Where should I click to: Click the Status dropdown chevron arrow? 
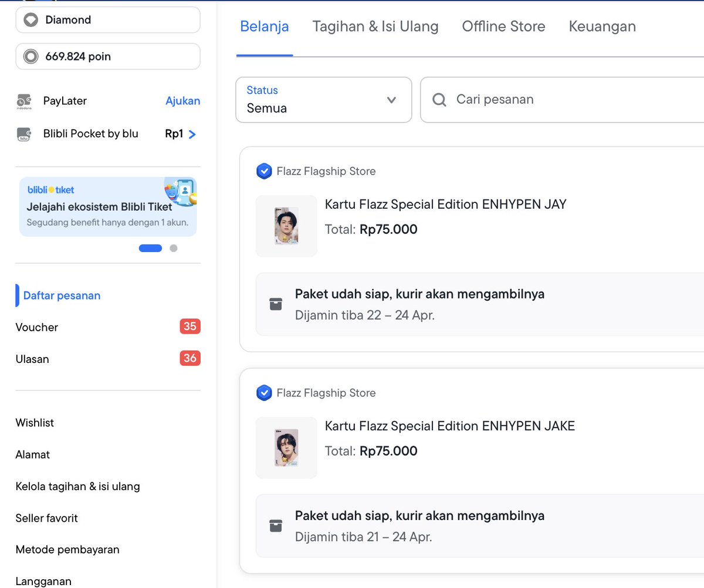(392, 100)
